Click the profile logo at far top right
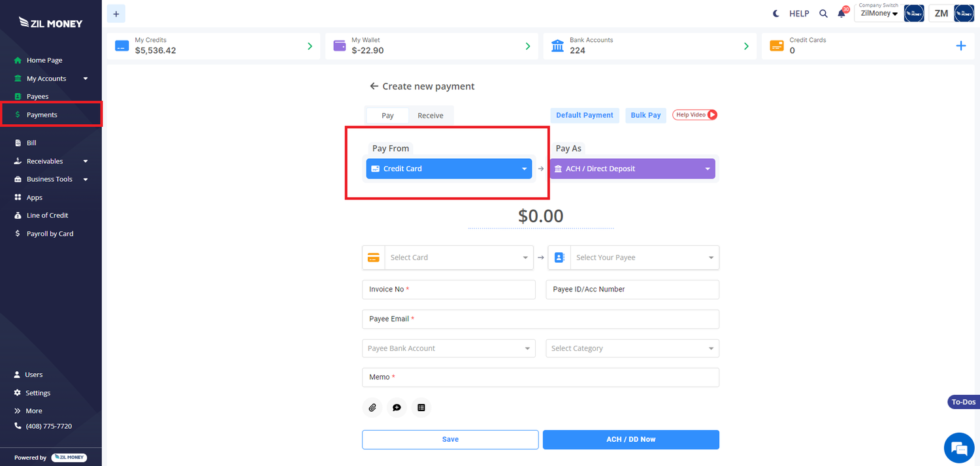 click(964, 13)
